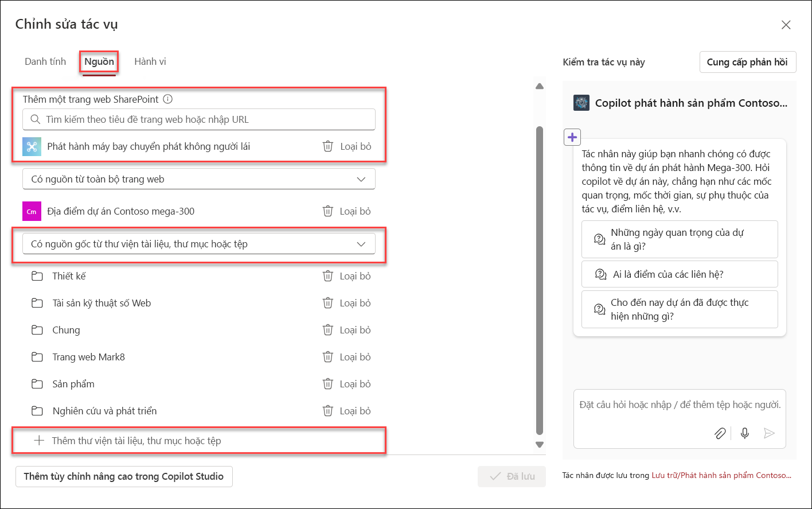Screen dimensions: 812x509
Task: Remove Phát hành máy bay chuyển phát site
Action: (347, 146)
